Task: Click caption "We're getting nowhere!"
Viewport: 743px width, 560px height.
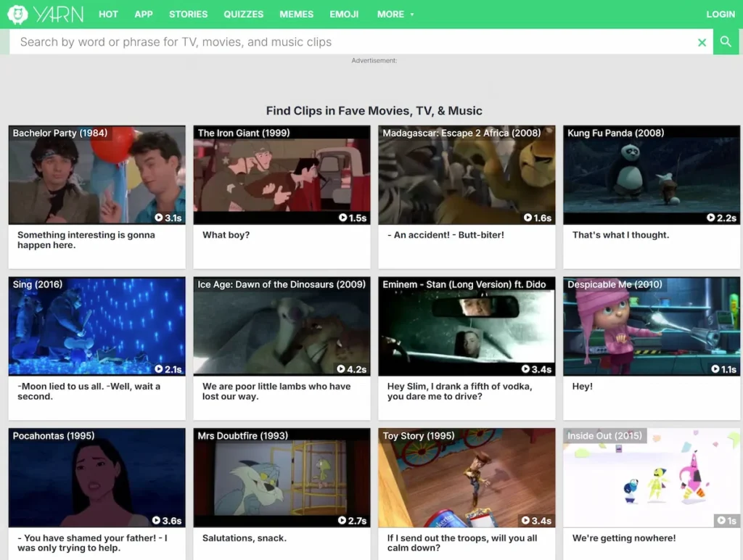Action: (x=624, y=538)
